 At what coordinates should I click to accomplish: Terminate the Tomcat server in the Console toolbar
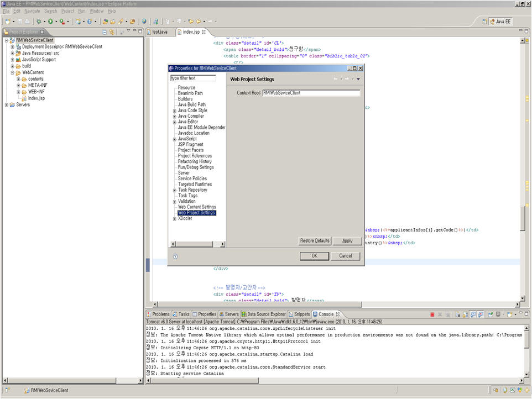(x=432, y=314)
